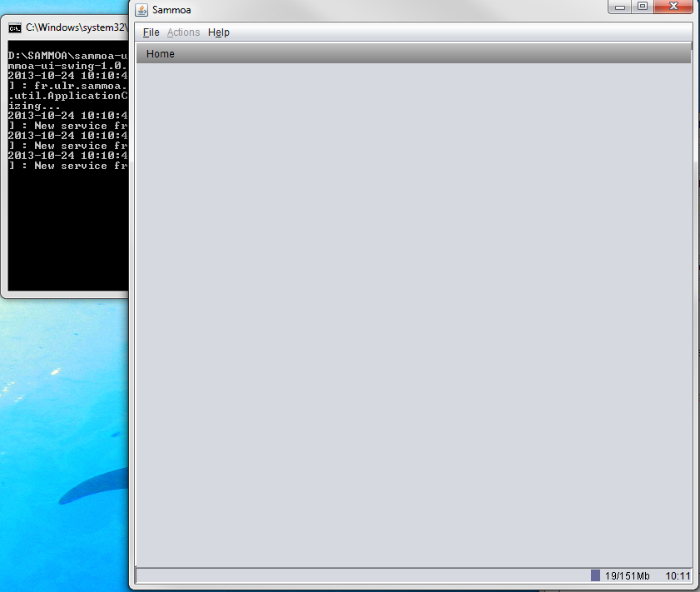Click the Sammoa title text
Screen dimensions: 700x592
point(171,10)
